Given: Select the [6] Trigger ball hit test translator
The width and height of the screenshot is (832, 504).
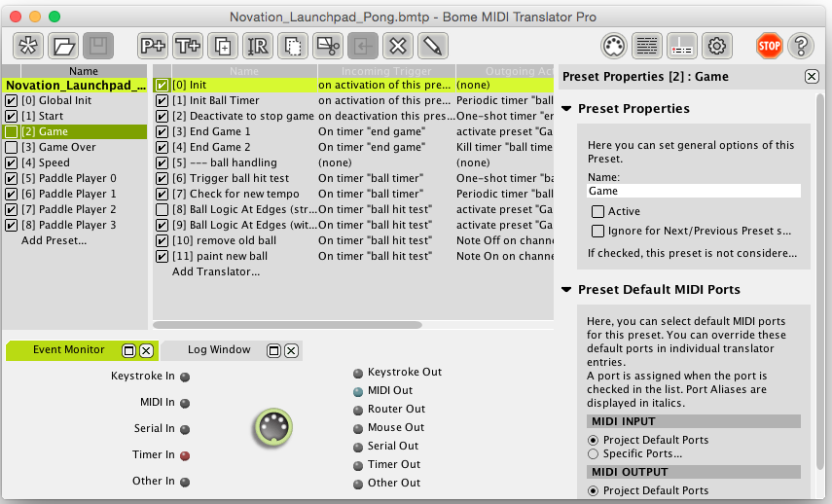Looking at the screenshot, I should tap(353, 178).
